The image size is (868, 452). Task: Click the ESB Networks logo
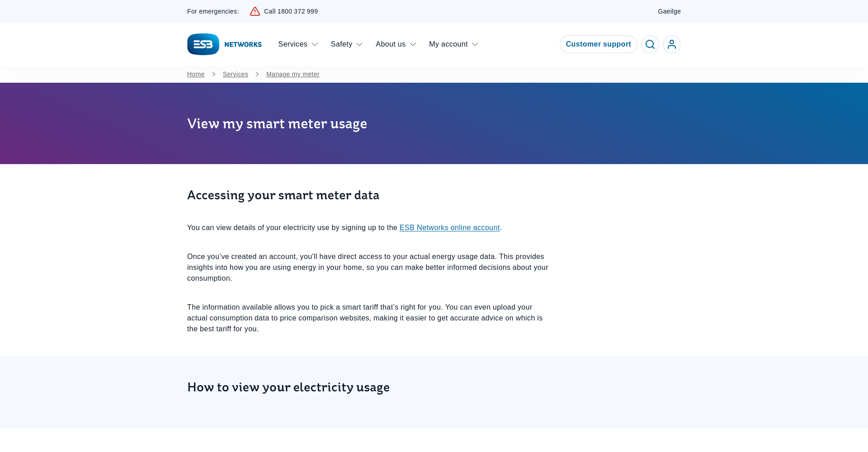(x=224, y=44)
